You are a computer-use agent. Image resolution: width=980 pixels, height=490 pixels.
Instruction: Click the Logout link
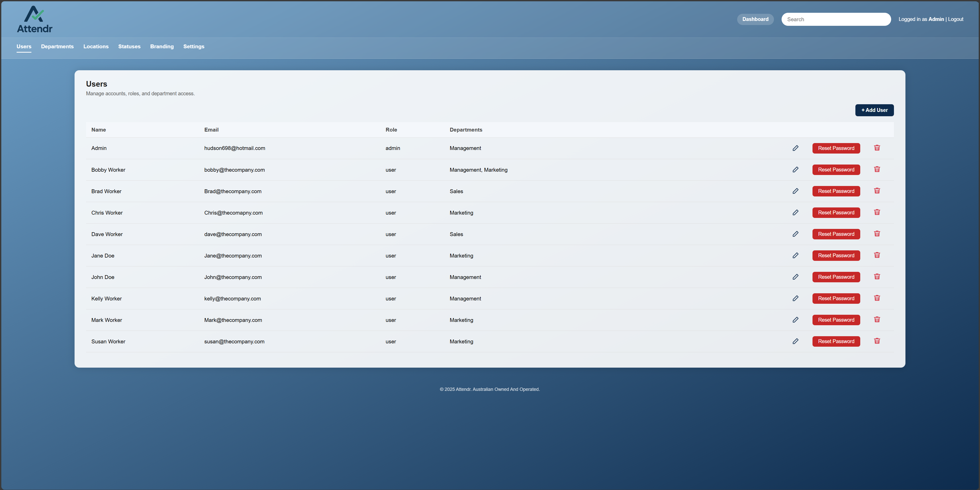click(x=955, y=19)
